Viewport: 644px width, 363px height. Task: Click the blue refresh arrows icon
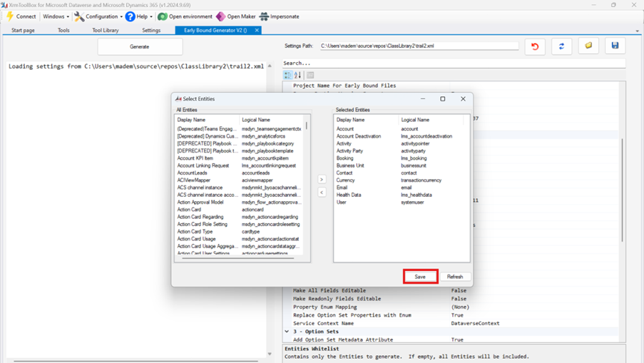click(562, 46)
